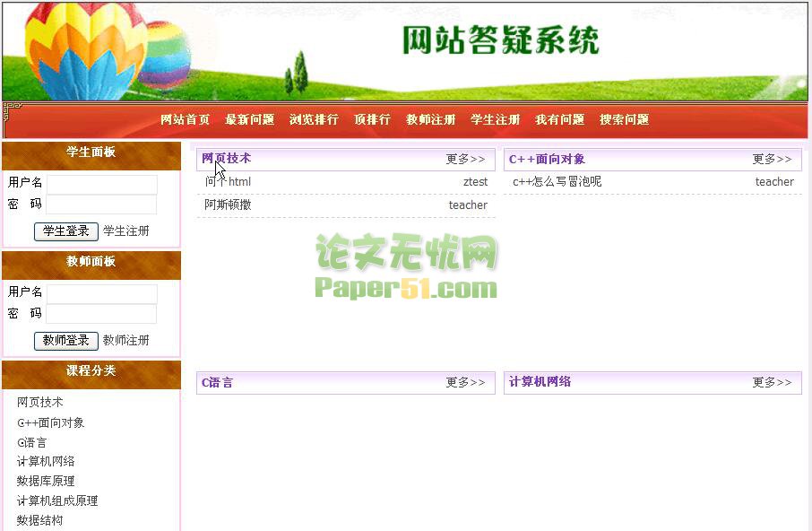The image size is (812, 531).
Task: Click the 教师面板 panel header
Action: point(91,265)
